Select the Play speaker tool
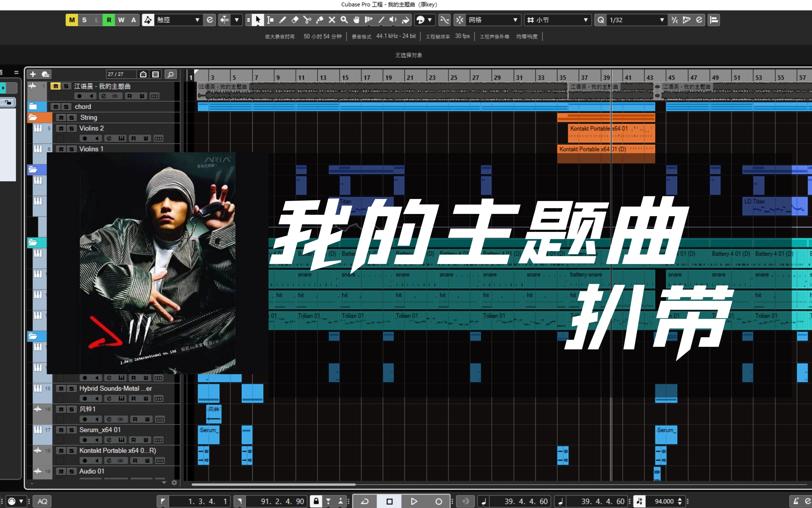Image resolution: width=812 pixels, height=508 pixels. (393, 20)
